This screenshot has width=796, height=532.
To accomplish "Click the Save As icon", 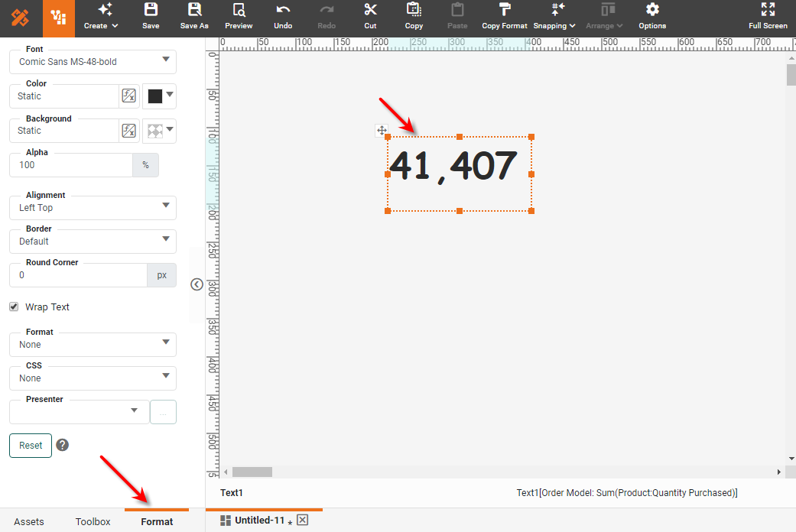I will 193,16.
